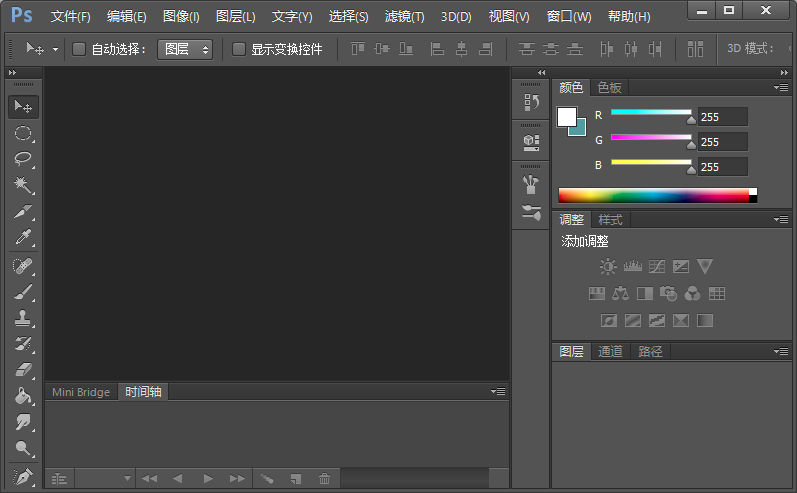Delete selected frames with trash button
The height and width of the screenshot is (493, 797).
click(x=324, y=479)
